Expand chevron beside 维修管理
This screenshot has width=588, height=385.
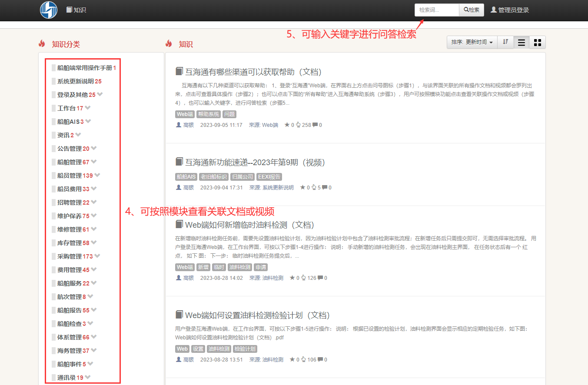94,229
